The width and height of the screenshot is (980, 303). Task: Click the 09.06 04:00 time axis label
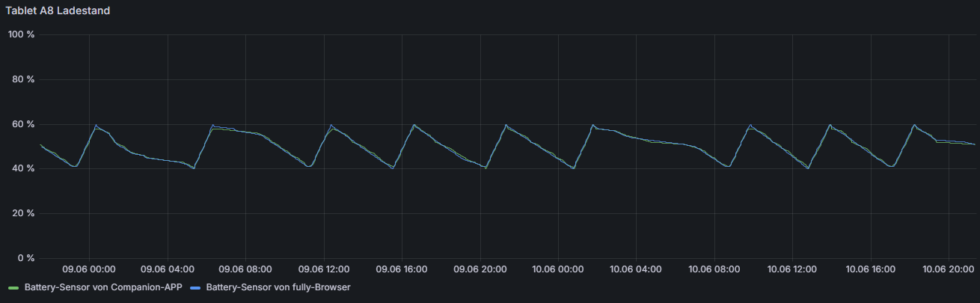click(x=168, y=269)
